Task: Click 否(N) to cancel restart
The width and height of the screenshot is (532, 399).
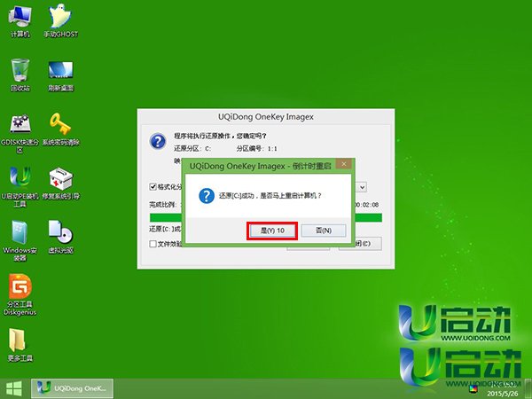Action: coord(324,231)
